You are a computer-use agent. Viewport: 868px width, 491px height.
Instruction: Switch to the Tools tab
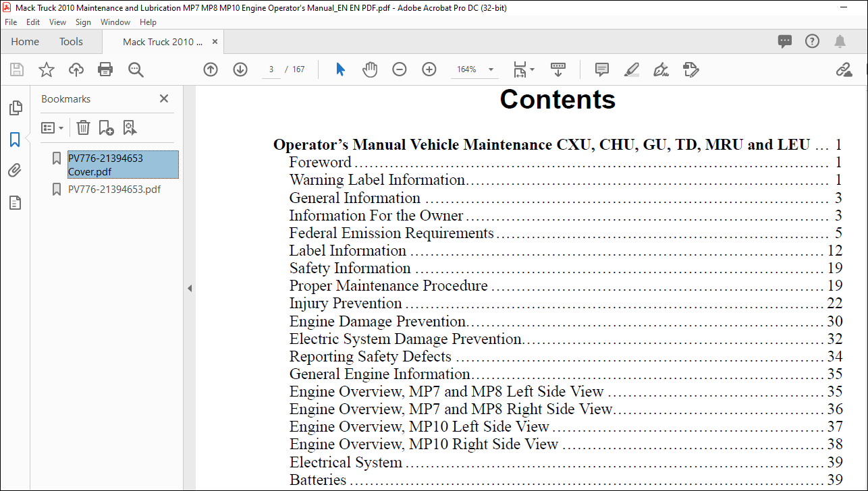(x=71, y=42)
